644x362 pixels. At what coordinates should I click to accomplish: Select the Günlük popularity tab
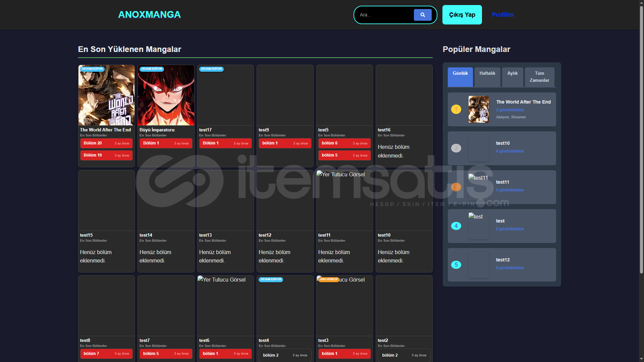point(460,77)
